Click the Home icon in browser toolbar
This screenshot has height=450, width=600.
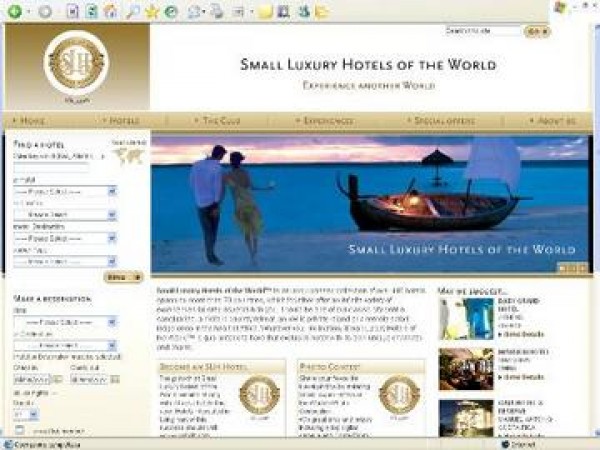click(110, 12)
